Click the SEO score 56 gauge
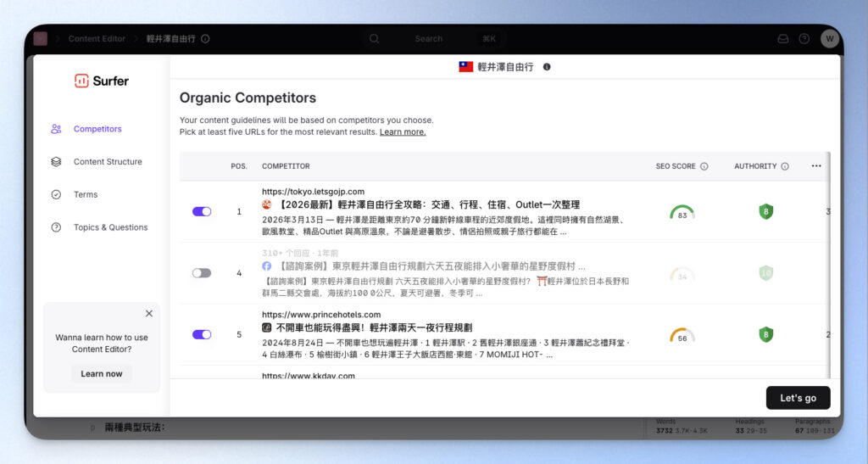This screenshot has width=868, height=464. pyautogui.click(x=682, y=336)
